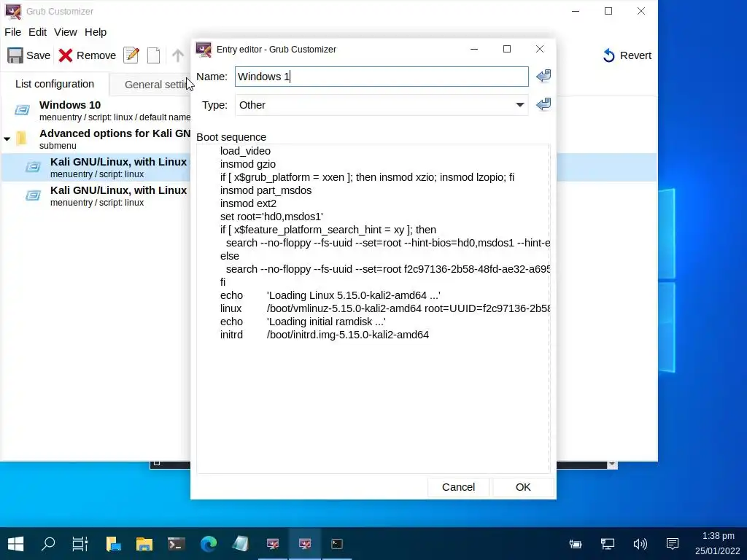The height and width of the screenshot is (560, 747).
Task: Click the 'Loading initial ramdisk' echo line
Action: 303,322
